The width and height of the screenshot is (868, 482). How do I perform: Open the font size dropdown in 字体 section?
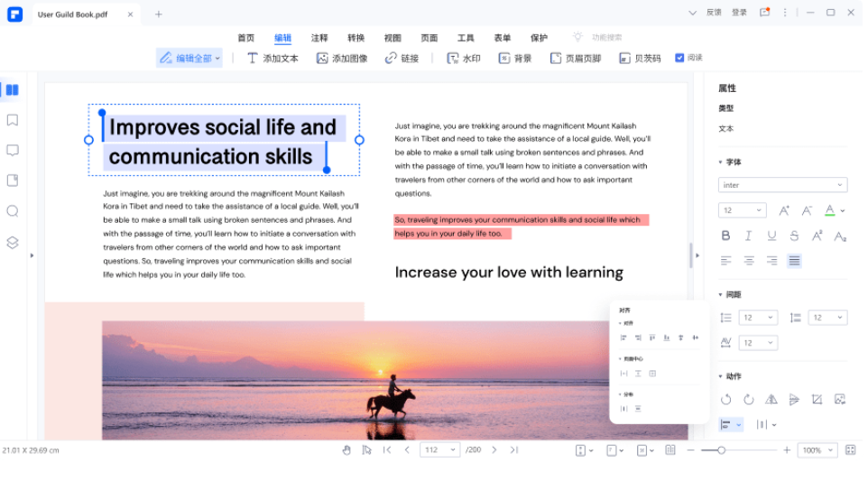coord(743,210)
